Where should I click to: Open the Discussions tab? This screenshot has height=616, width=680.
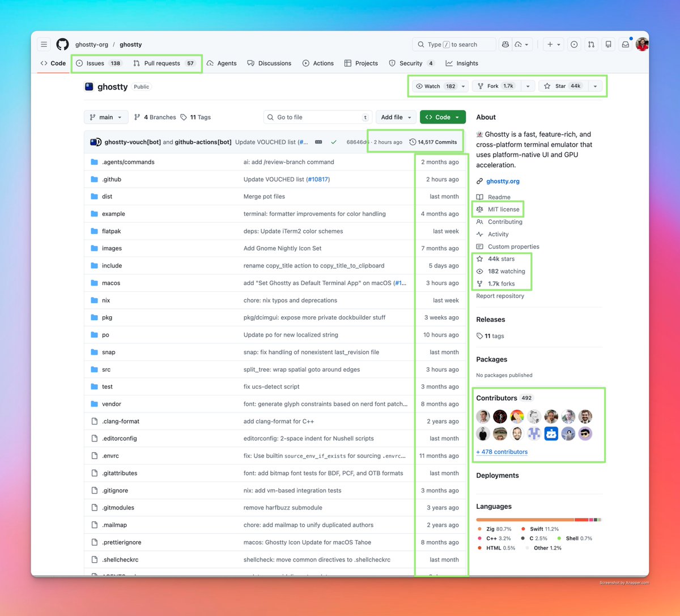[269, 63]
